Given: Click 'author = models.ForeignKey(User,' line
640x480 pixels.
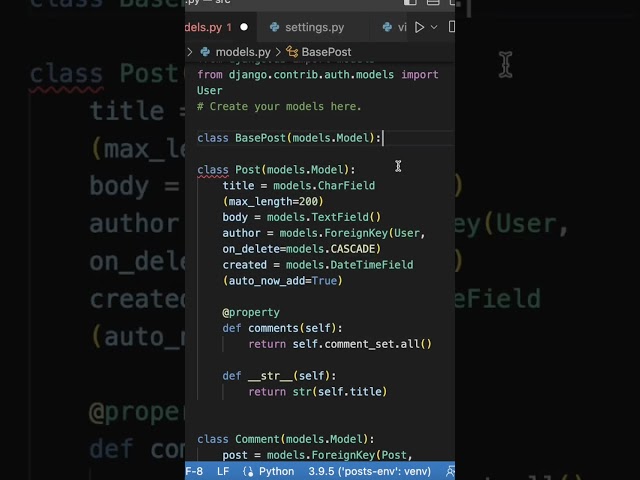Looking at the screenshot, I should [324, 233].
